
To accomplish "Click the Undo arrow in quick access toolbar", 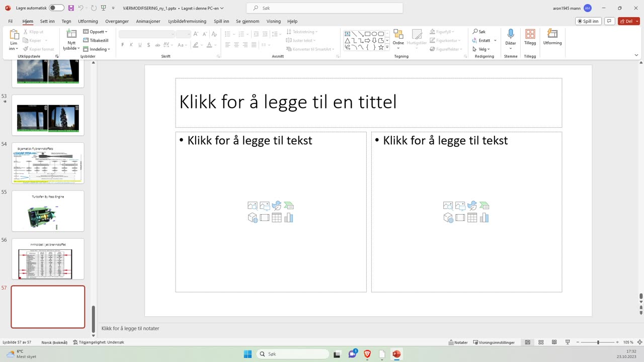I will tap(80, 8).
